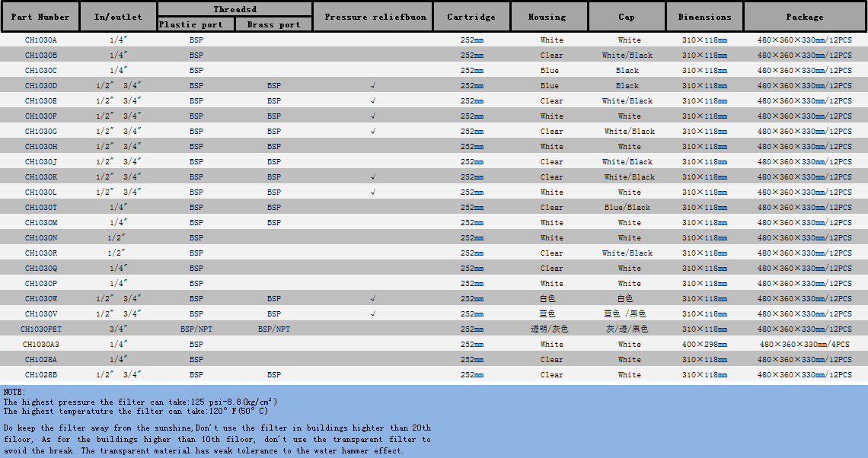
Task: Click the part number CH1028B
Action: [x=40, y=375]
